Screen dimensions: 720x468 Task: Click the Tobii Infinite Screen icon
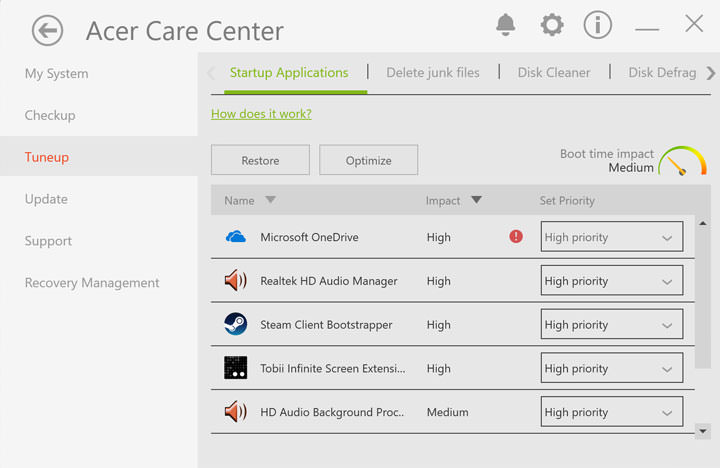(x=236, y=368)
